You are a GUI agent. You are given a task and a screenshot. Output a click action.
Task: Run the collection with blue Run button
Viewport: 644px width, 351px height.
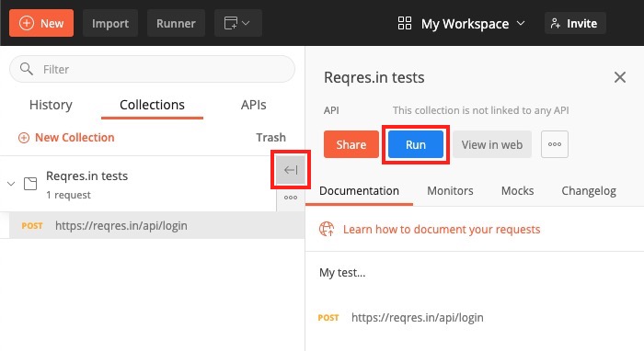(416, 144)
